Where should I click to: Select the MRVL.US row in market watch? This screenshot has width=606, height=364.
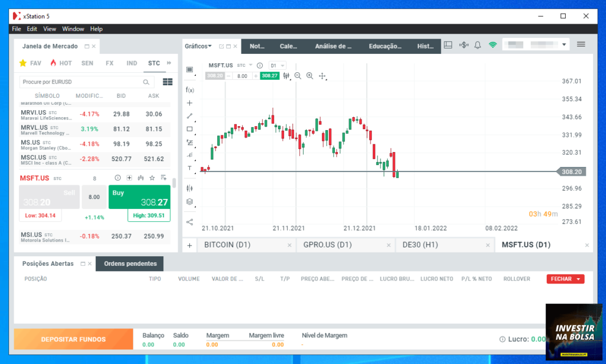[x=95, y=130]
